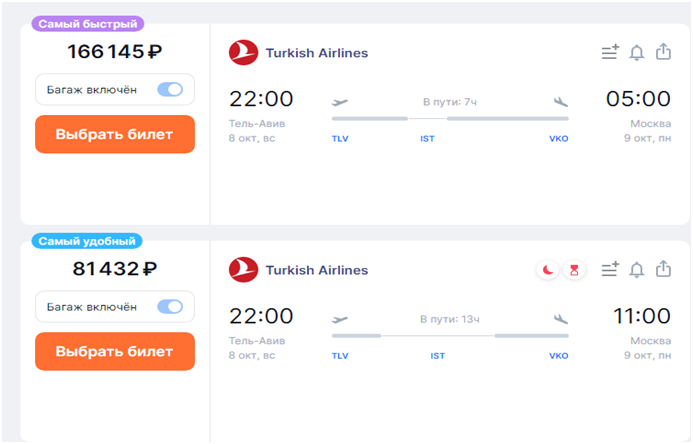The height and width of the screenshot is (444, 693).
Task: Click the TLV airport code on the 13-hour flight
Action: (x=340, y=356)
